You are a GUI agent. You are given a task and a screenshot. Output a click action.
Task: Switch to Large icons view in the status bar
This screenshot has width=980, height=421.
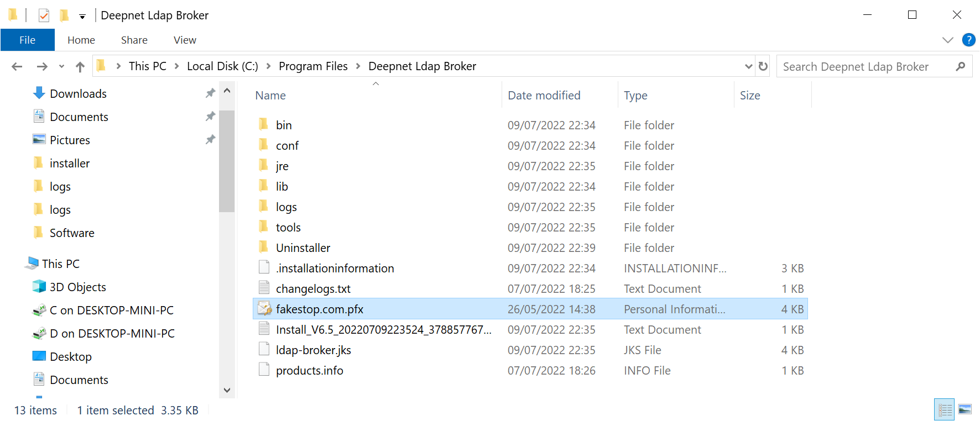[965, 409]
